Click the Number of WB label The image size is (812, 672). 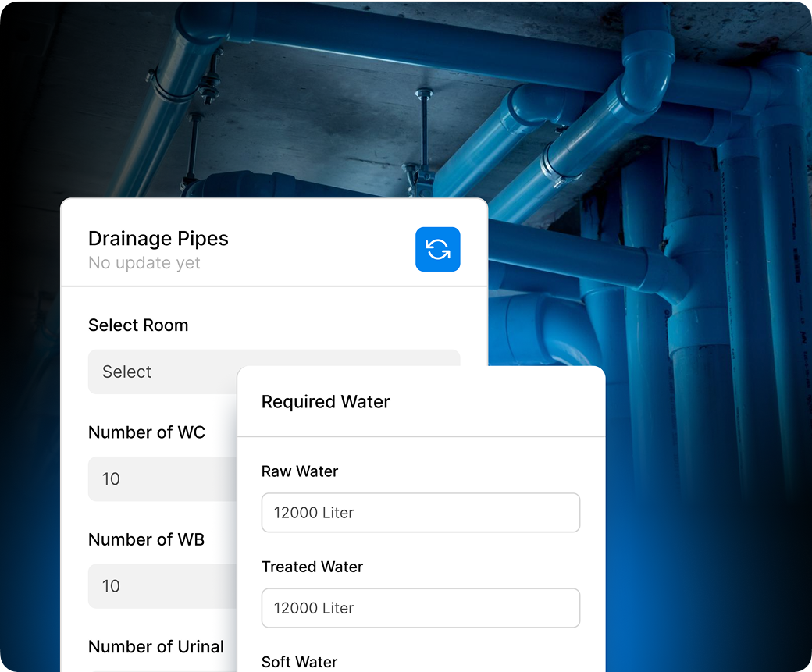[146, 539]
